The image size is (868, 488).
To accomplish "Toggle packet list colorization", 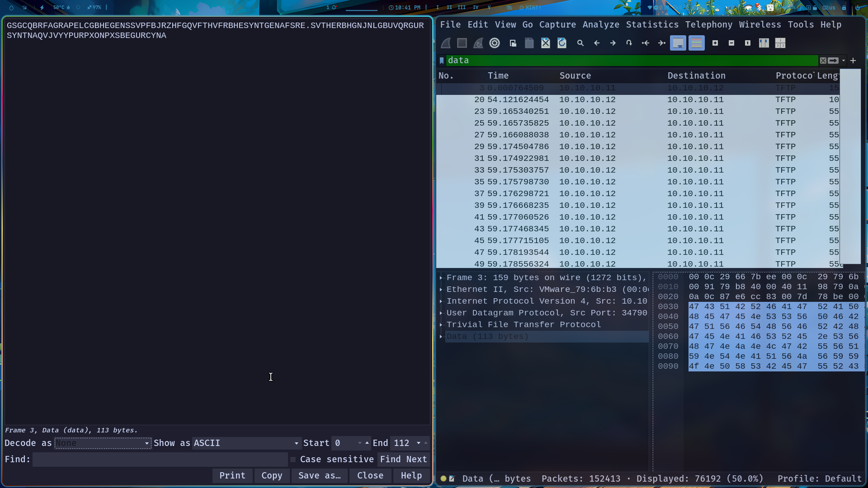I will click(697, 43).
